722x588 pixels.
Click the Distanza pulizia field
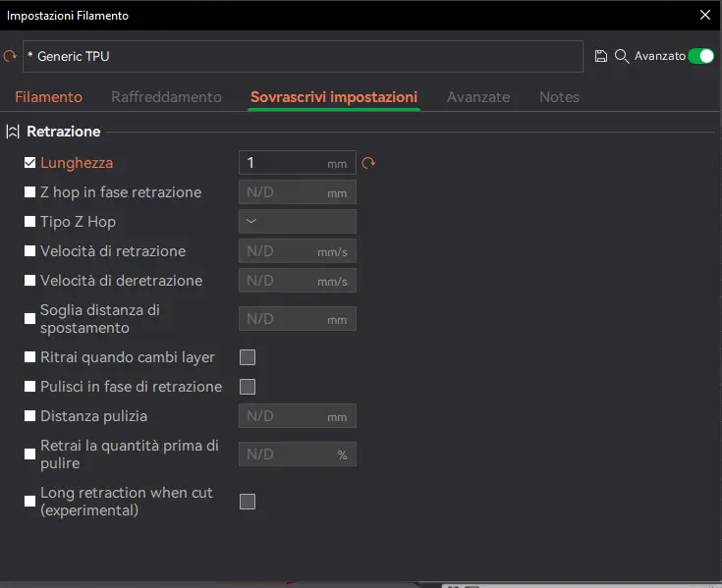pyautogui.click(x=298, y=415)
